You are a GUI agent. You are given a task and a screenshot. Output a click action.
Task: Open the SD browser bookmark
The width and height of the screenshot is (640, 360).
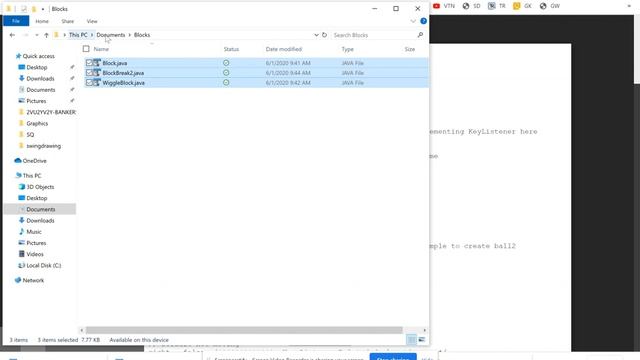tap(471, 6)
